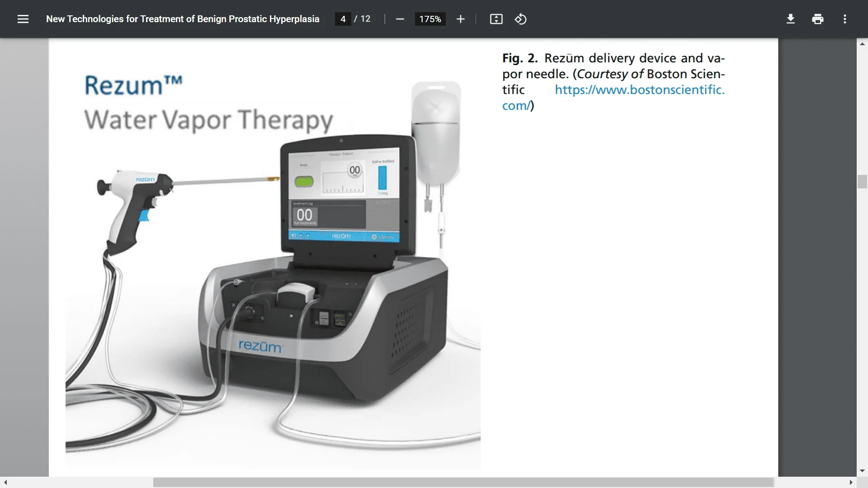Download the PDF file

coord(791,19)
